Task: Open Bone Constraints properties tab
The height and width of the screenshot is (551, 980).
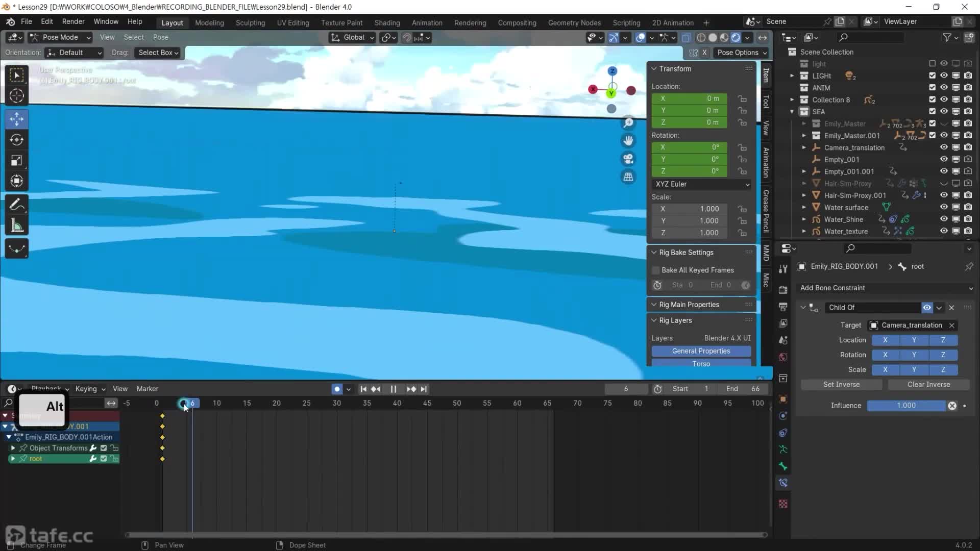Action: point(783,483)
